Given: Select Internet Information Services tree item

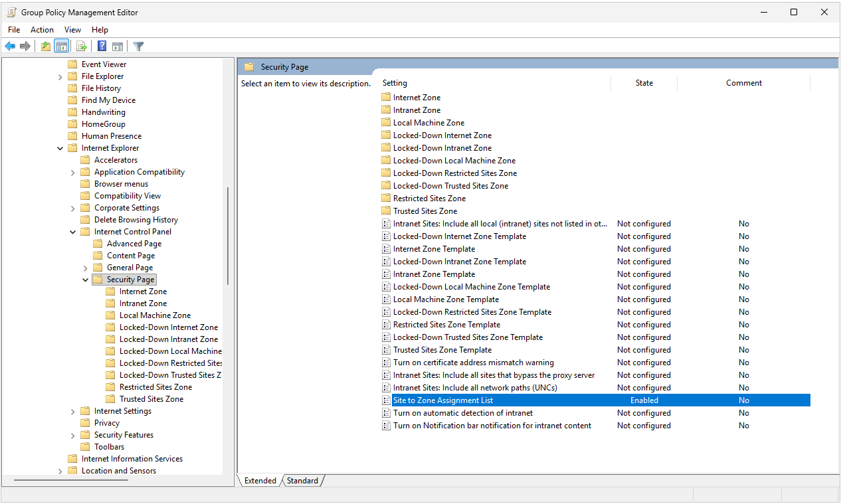Looking at the screenshot, I should pyautogui.click(x=132, y=459).
